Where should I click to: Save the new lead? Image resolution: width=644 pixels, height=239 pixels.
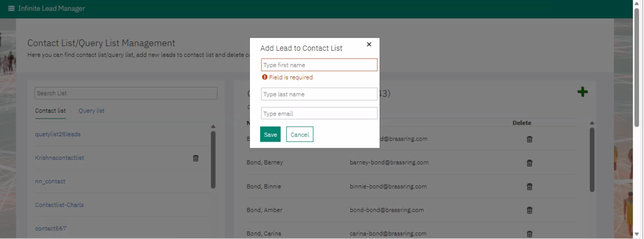click(270, 135)
